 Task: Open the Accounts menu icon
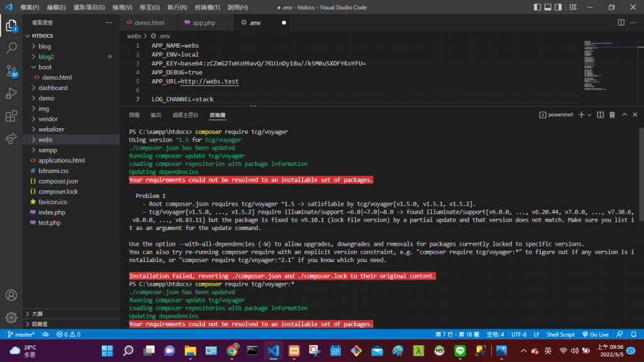[x=11, y=295]
